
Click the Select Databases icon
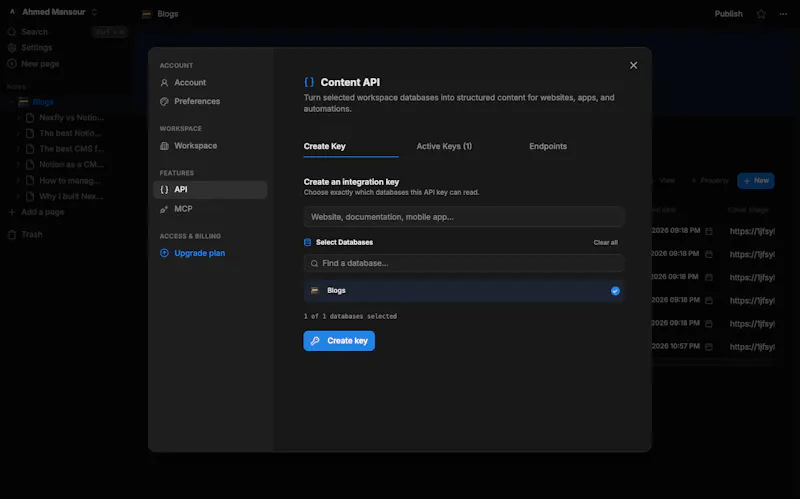point(307,242)
